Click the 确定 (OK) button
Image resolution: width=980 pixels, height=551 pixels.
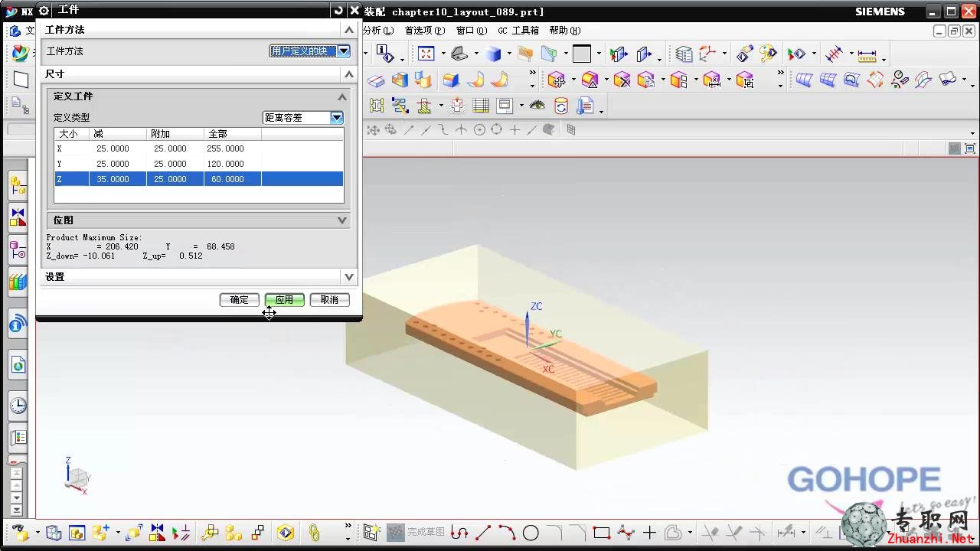pyautogui.click(x=240, y=300)
